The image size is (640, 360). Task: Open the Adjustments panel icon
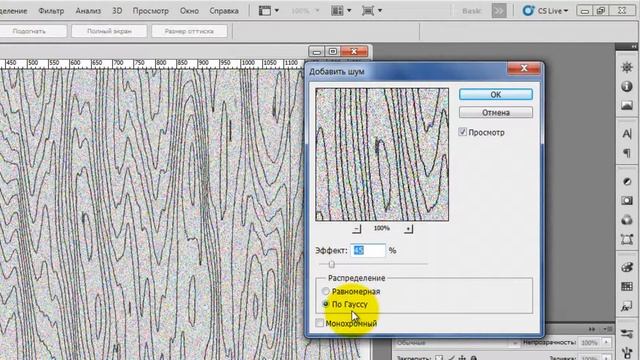627,181
